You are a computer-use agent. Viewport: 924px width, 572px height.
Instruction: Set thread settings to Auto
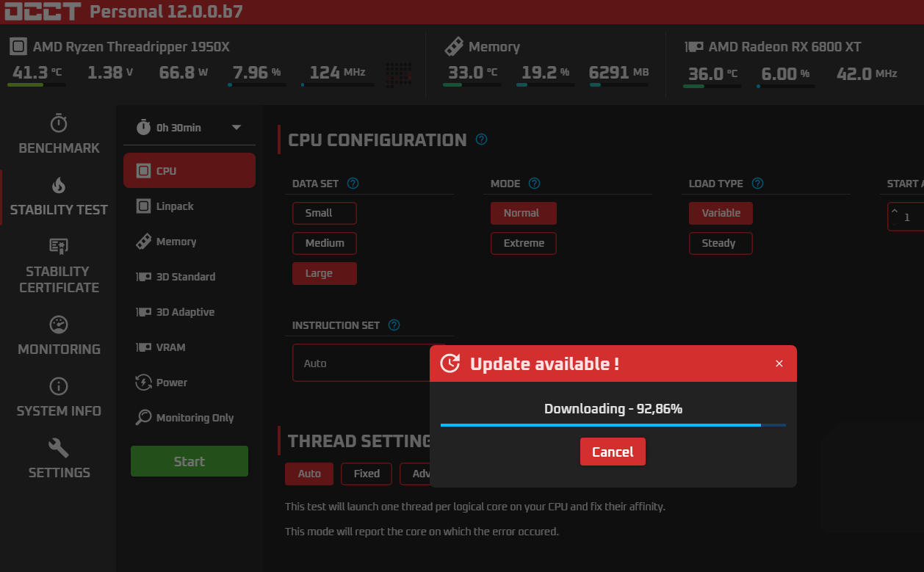pyautogui.click(x=309, y=474)
